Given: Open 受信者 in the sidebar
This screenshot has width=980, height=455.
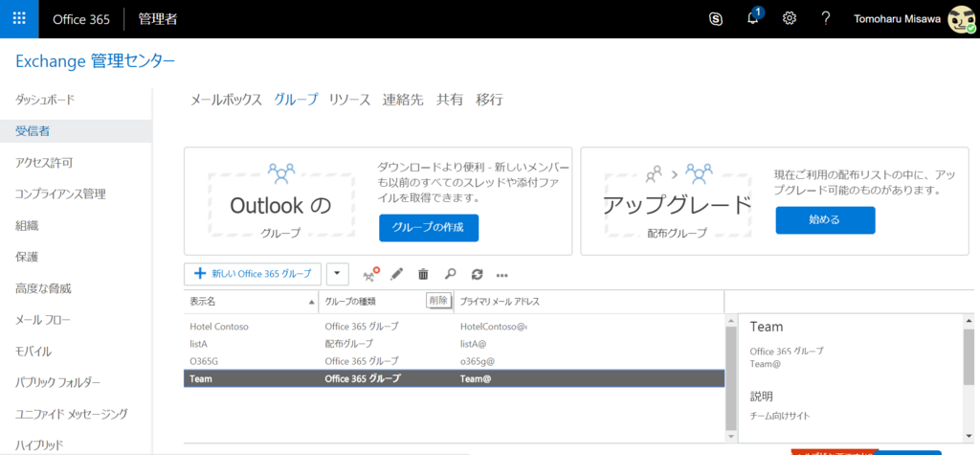Looking at the screenshot, I should [76, 131].
